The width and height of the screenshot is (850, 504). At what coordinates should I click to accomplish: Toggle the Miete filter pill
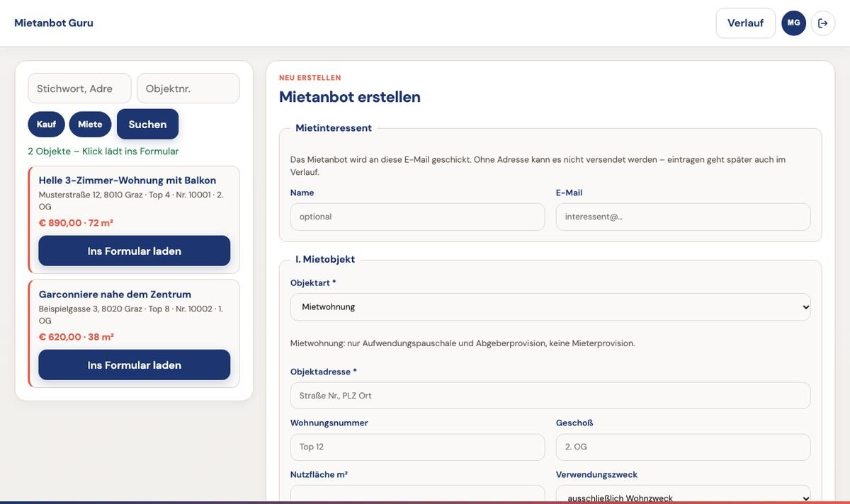[x=90, y=125]
